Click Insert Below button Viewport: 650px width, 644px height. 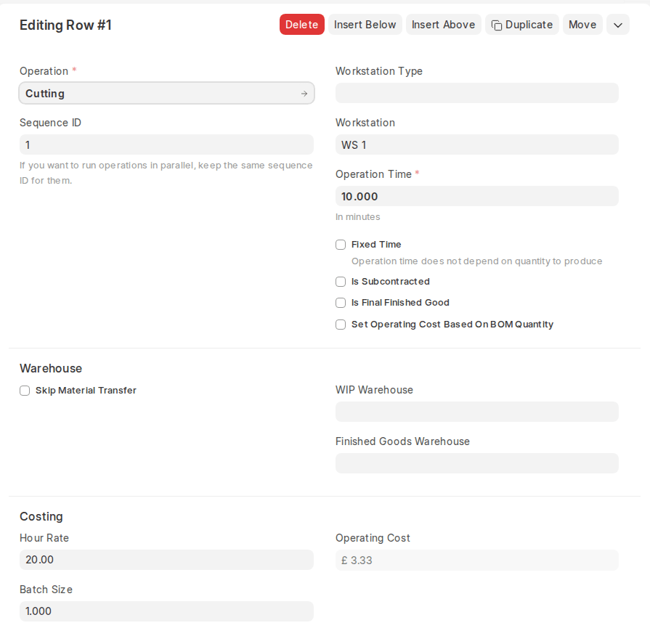point(365,25)
